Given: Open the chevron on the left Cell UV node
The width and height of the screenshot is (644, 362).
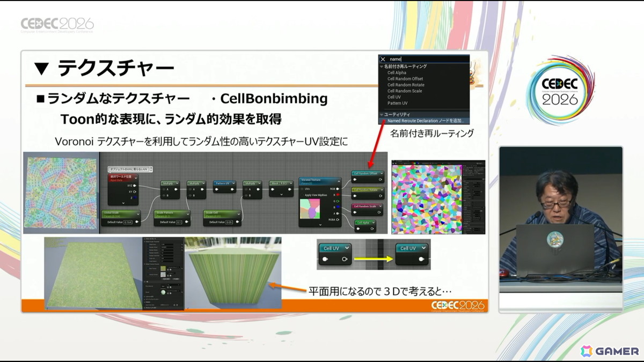Looking at the screenshot, I should tap(347, 248).
